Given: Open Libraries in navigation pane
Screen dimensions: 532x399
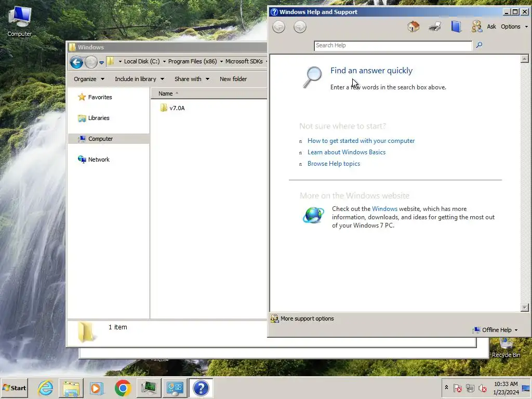Looking at the screenshot, I should pyautogui.click(x=94, y=118).
